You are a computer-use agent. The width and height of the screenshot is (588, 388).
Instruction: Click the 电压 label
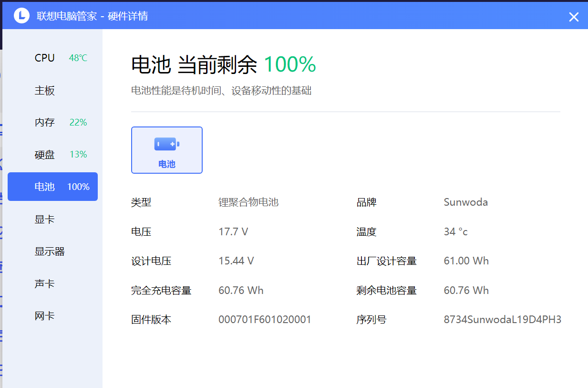[141, 232]
